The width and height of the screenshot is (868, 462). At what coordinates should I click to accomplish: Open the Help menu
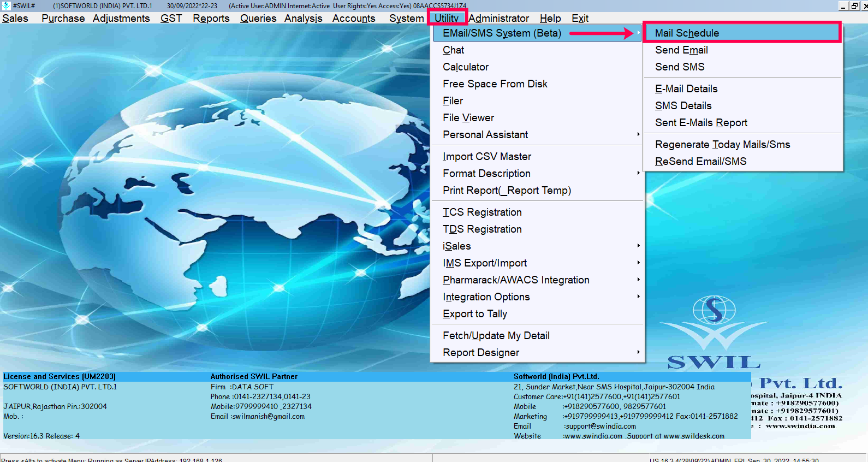(x=550, y=18)
